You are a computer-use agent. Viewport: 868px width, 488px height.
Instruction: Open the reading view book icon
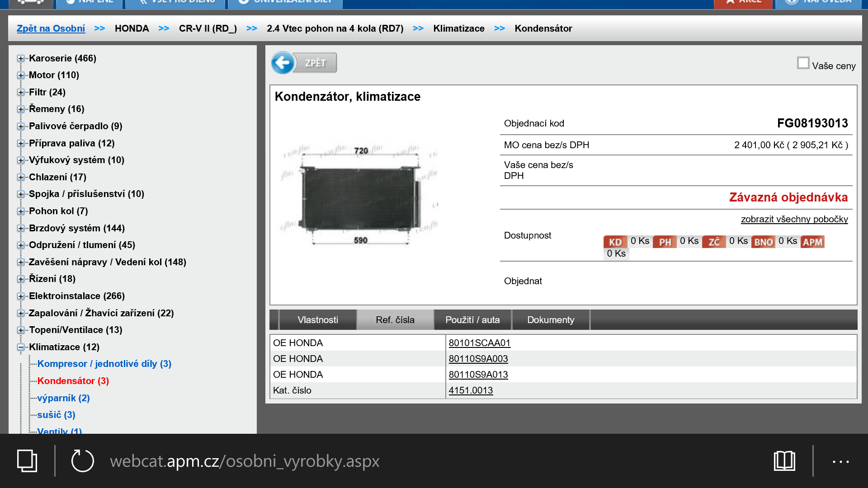tap(784, 461)
